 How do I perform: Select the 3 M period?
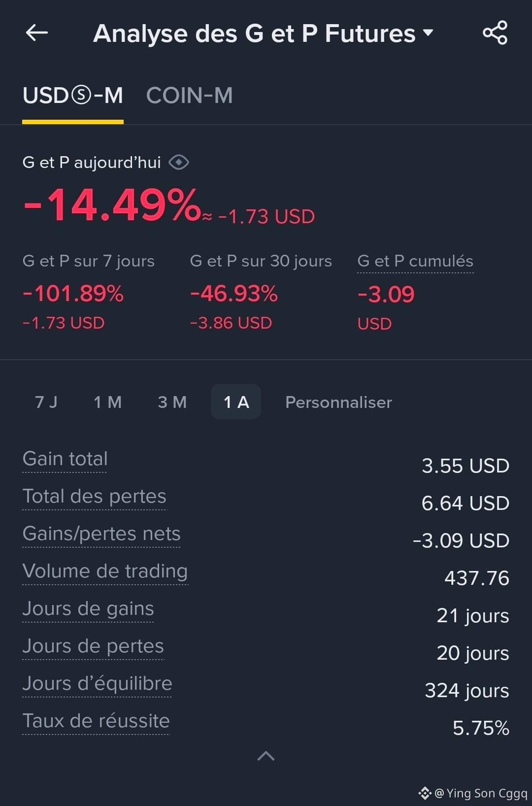(172, 402)
